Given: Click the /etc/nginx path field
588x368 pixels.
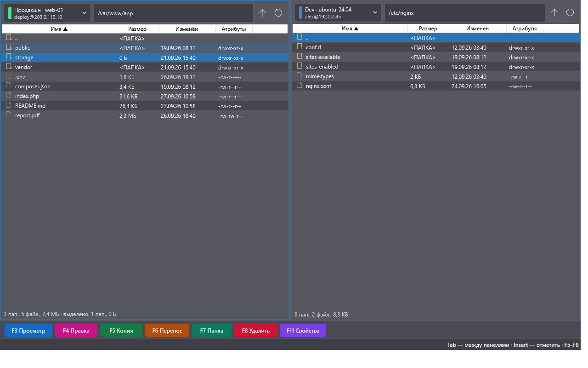Looking at the screenshot, I should (465, 13).
